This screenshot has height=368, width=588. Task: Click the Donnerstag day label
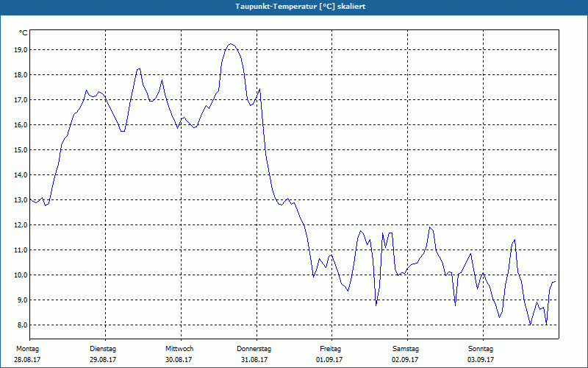click(254, 349)
